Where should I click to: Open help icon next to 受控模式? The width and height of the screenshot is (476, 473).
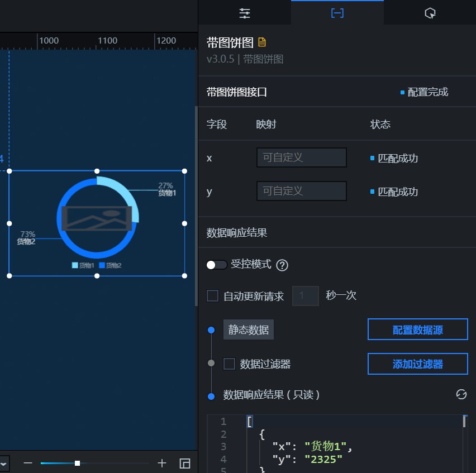coord(282,265)
